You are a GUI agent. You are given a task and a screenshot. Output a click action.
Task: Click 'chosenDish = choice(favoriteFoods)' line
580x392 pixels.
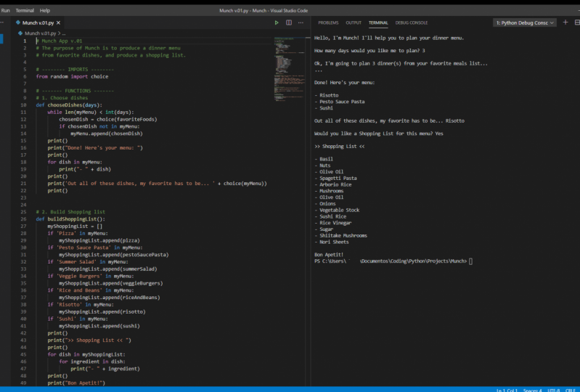[108, 120]
